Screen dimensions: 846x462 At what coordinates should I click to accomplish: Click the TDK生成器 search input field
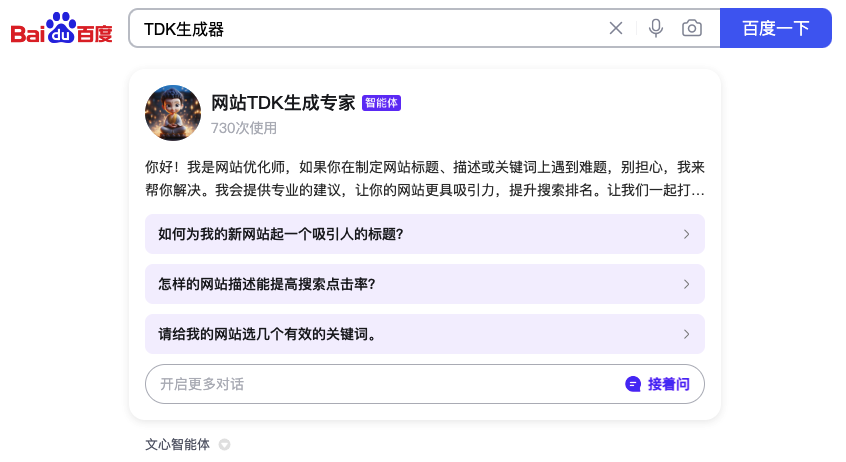[367, 28]
